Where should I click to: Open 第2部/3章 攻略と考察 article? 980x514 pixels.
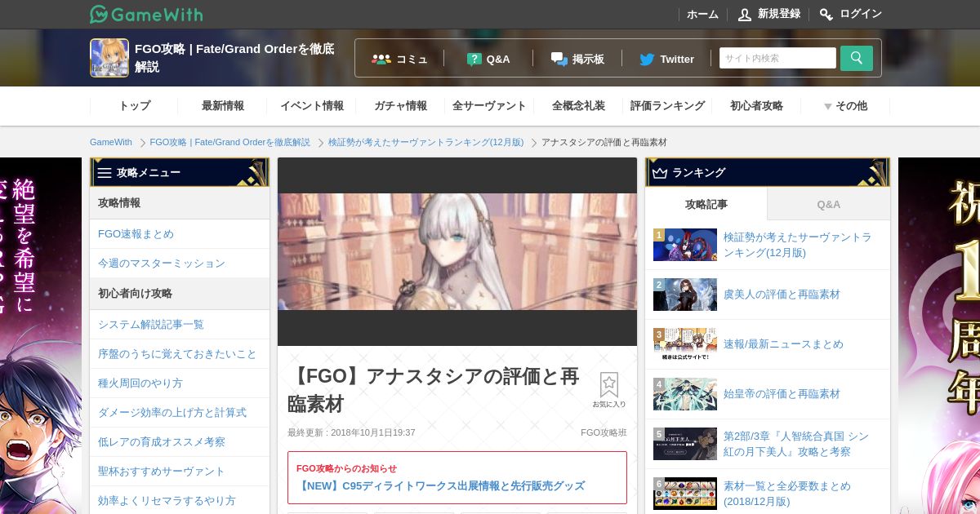(796, 444)
